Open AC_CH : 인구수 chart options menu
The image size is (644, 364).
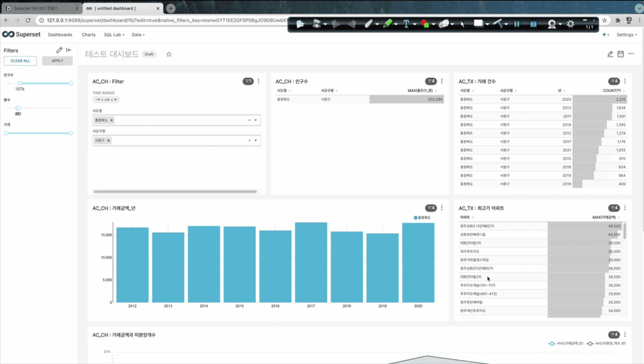pyautogui.click(x=442, y=81)
